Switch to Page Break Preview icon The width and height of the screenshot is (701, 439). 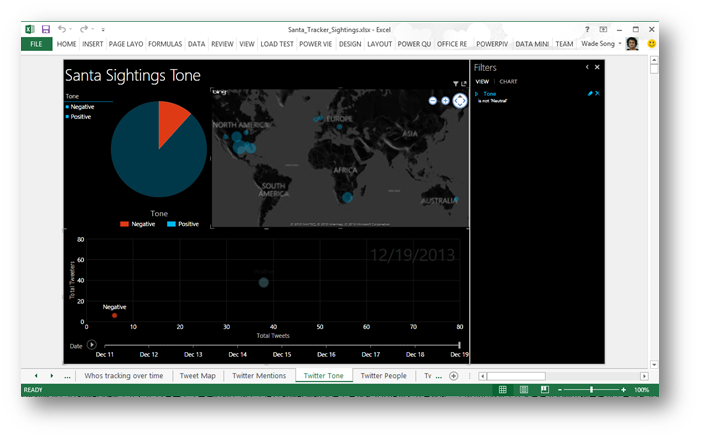(545, 390)
